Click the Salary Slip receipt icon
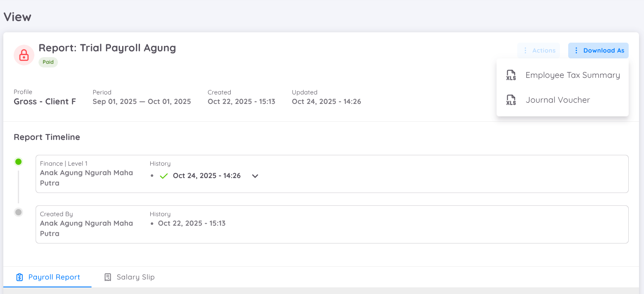 point(108,277)
